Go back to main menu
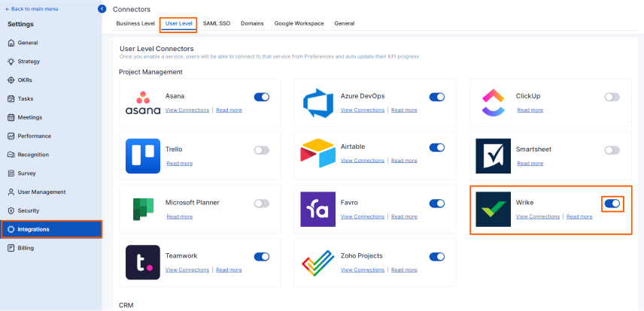The width and height of the screenshot is (644, 311). [x=32, y=9]
